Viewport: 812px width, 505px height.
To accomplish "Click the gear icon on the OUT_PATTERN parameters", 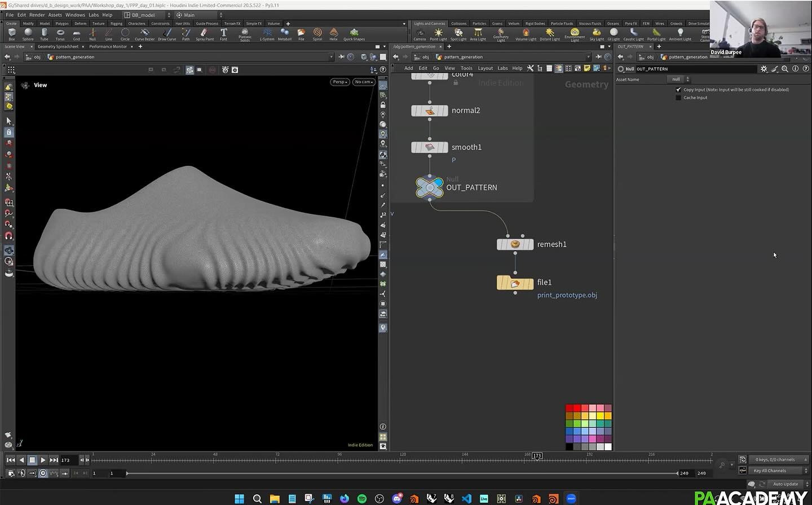I will coord(765,68).
